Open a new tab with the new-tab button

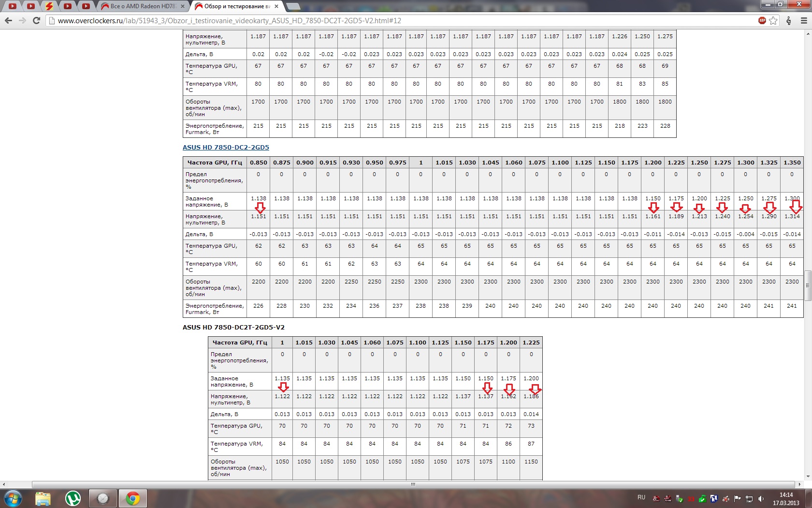292,6
